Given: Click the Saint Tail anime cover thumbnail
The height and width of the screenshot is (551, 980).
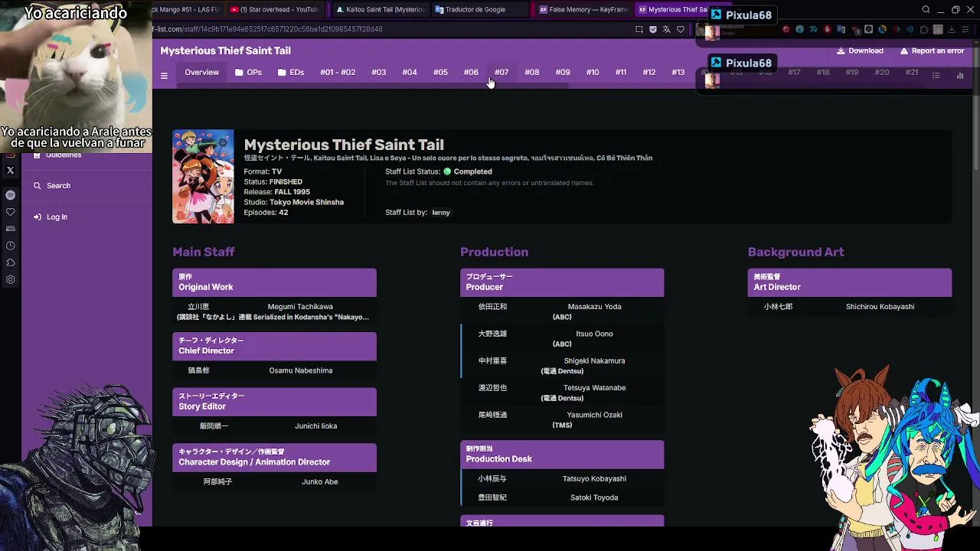Looking at the screenshot, I should click(203, 177).
